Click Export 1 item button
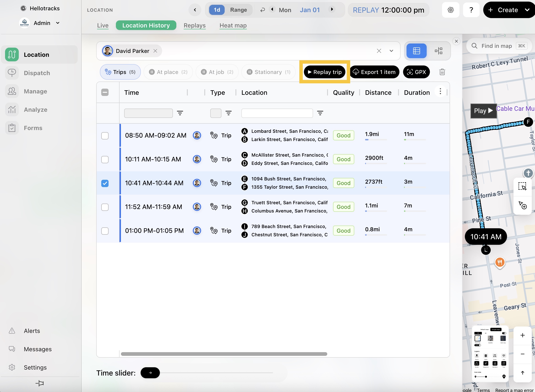The width and height of the screenshot is (535, 392). tap(374, 72)
